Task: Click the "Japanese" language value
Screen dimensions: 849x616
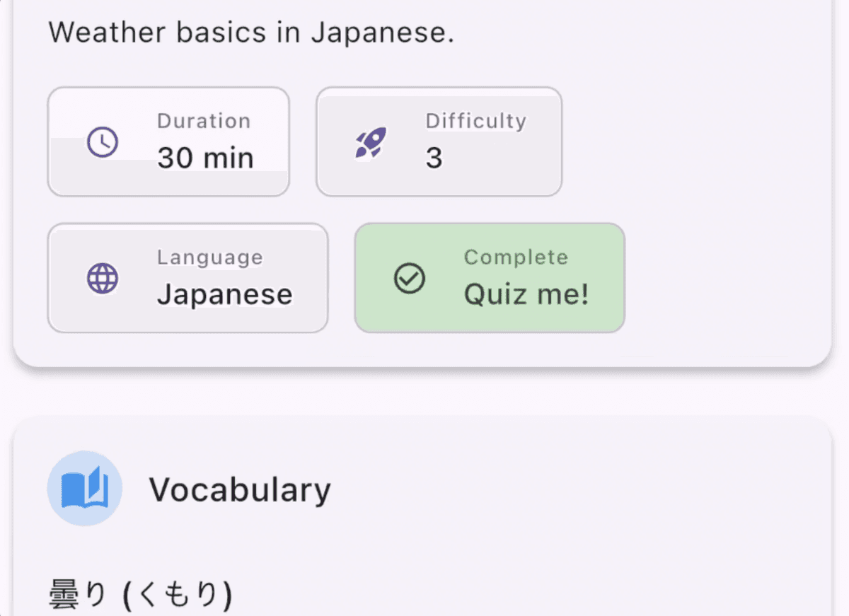Action: tap(224, 294)
